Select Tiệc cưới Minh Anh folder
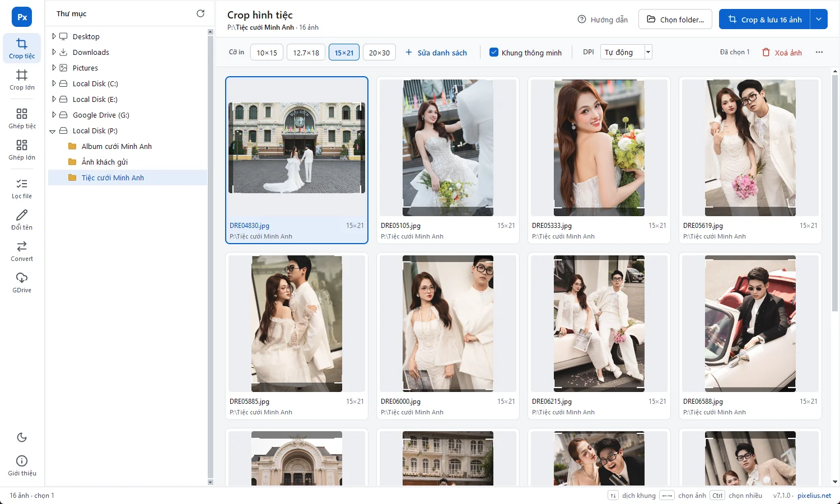This screenshot has width=840, height=504. click(x=128, y=178)
